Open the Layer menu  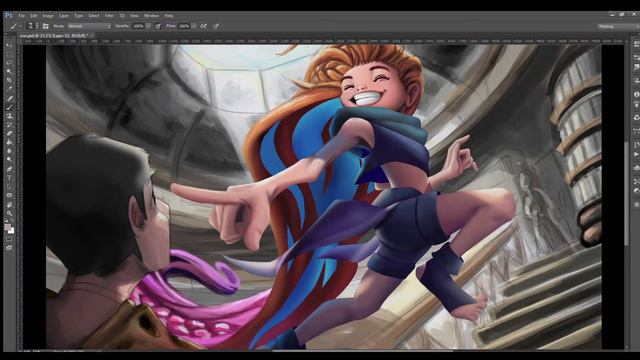[x=64, y=16]
